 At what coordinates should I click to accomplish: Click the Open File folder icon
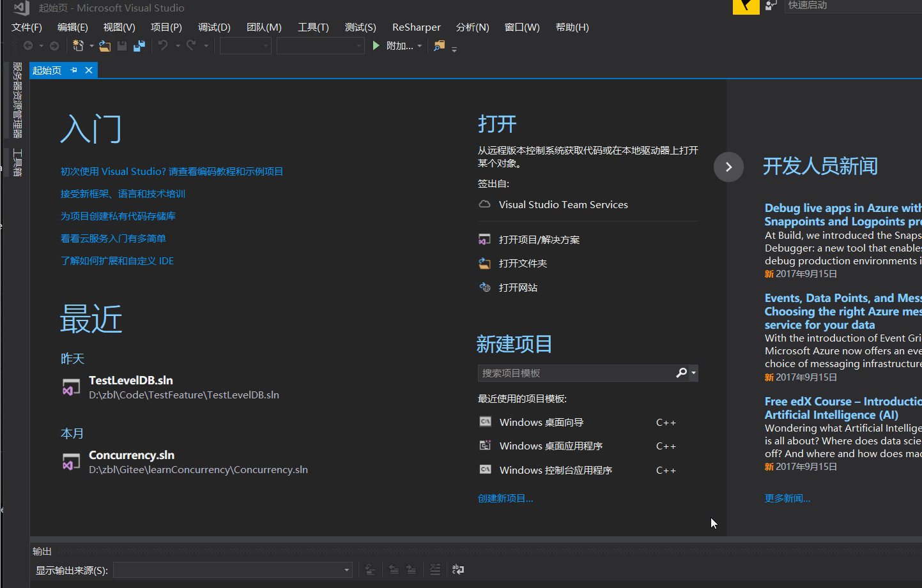[x=105, y=45]
